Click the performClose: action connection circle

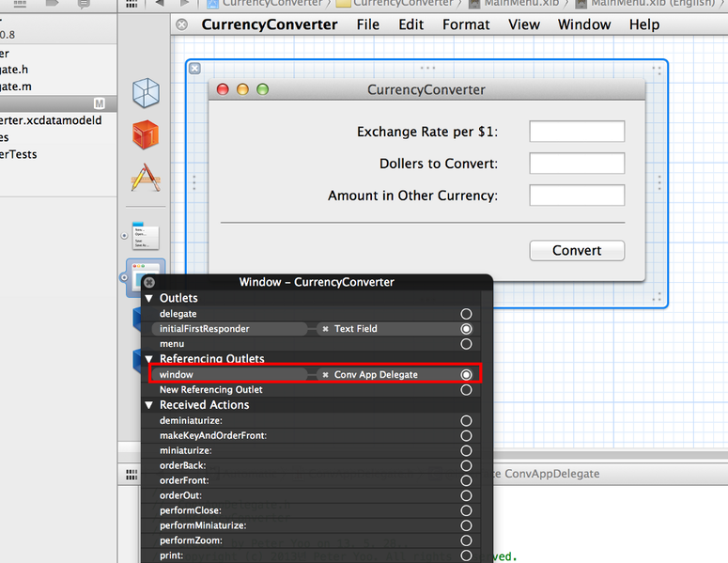tap(466, 510)
